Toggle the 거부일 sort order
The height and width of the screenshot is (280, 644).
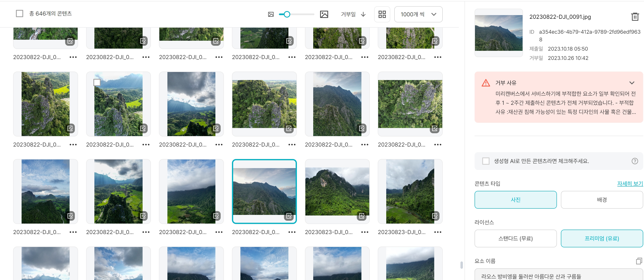(353, 14)
